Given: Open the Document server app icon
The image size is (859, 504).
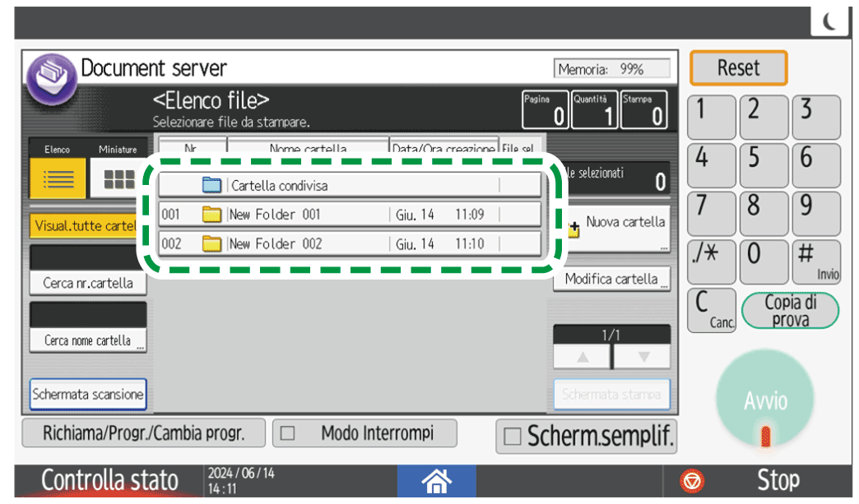Looking at the screenshot, I should 52,80.
